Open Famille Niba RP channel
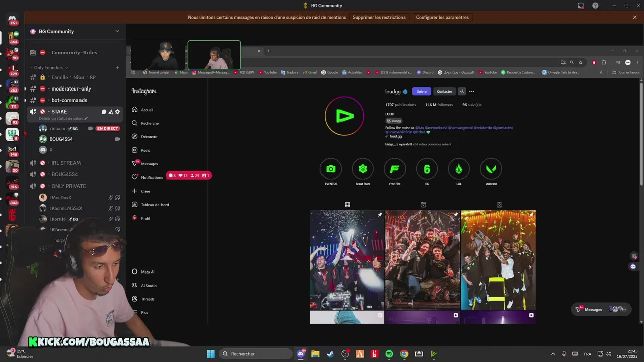This screenshot has height=362, width=644. tap(74, 77)
